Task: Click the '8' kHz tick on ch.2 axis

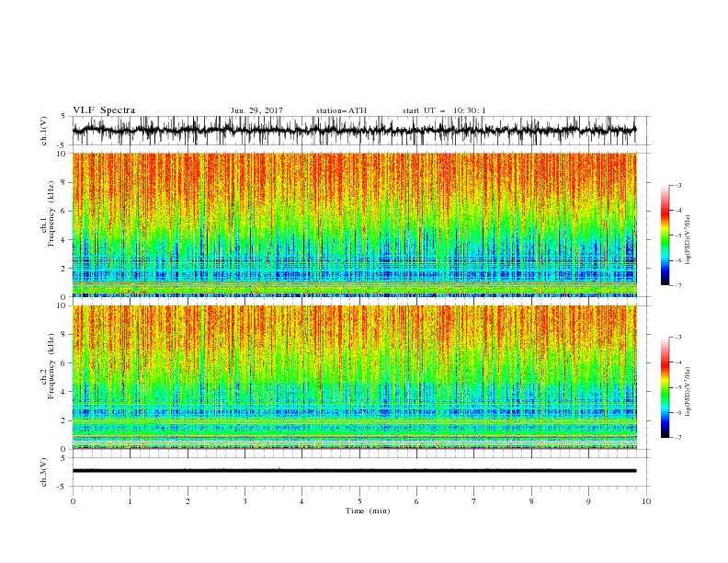Action: coord(64,335)
